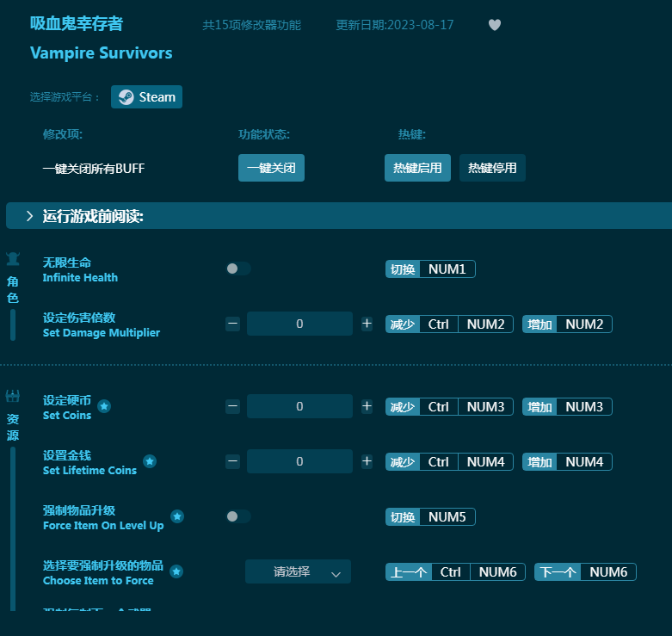Screen dimensions: 672x636
Task: Click star badge beside Force Item On Level Up
Action: coord(177,516)
